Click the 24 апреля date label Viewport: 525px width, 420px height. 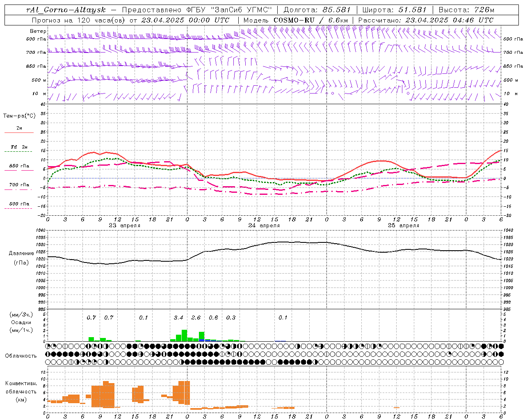(x=264, y=226)
